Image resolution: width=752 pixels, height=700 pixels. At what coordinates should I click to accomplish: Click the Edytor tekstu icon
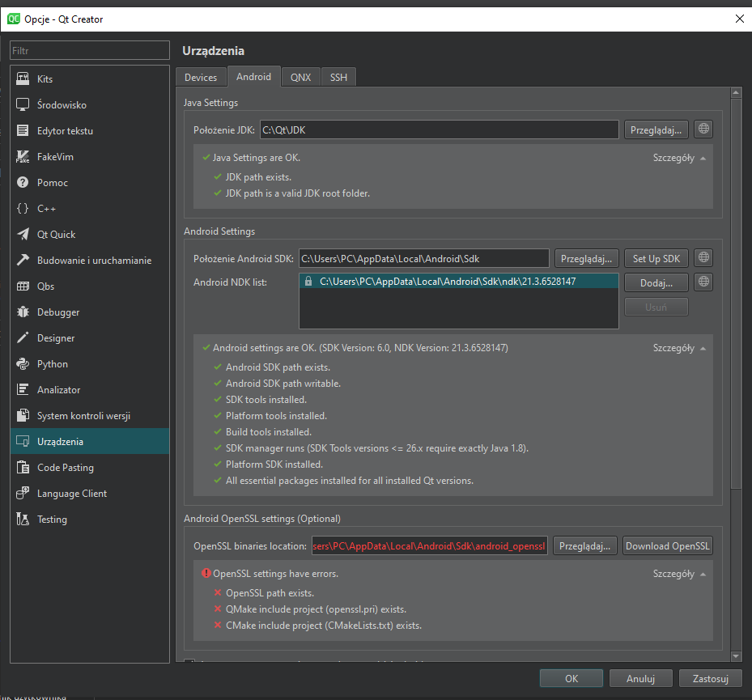pyautogui.click(x=23, y=130)
